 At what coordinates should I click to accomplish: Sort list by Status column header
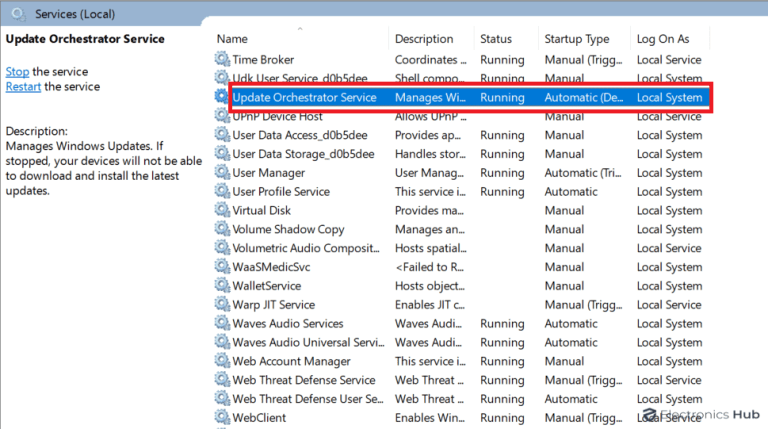pos(496,39)
